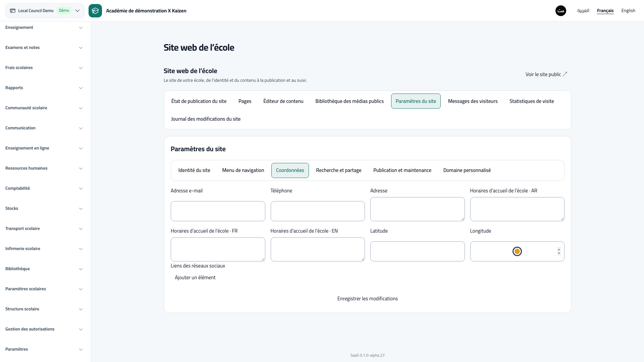This screenshot has width=644, height=362.
Task: Open the user avatar menu
Action: [560, 11]
